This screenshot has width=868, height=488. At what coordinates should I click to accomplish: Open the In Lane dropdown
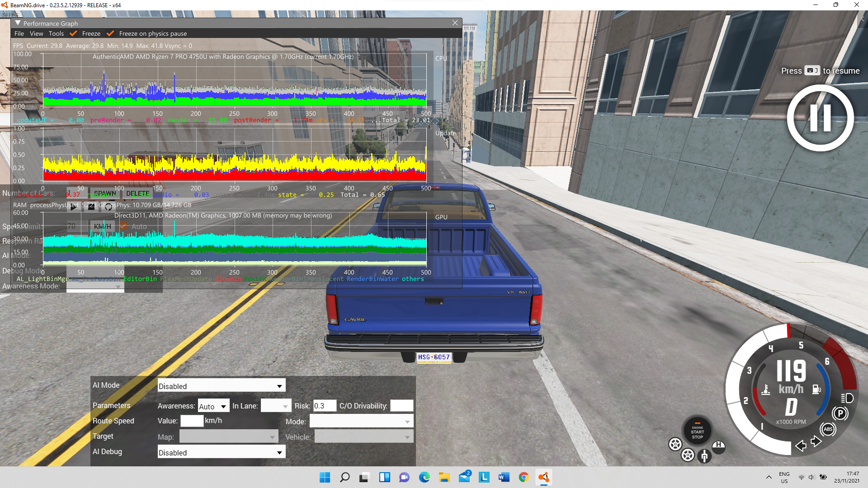point(276,406)
